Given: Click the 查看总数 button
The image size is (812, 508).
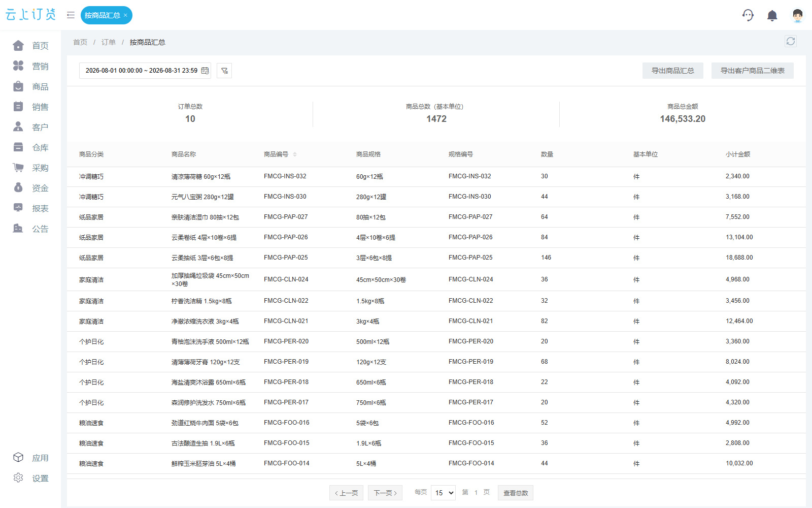Looking at the screenshot, I should (x=516, y=493).
